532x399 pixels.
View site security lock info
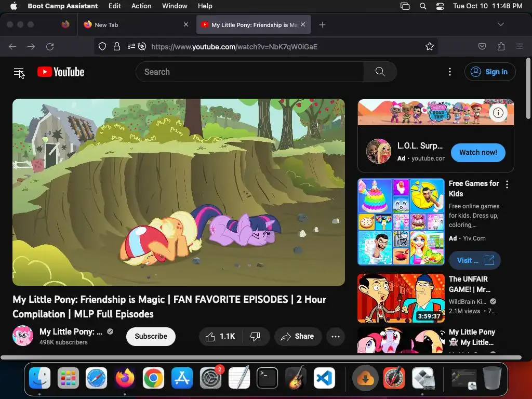(117, 46)
